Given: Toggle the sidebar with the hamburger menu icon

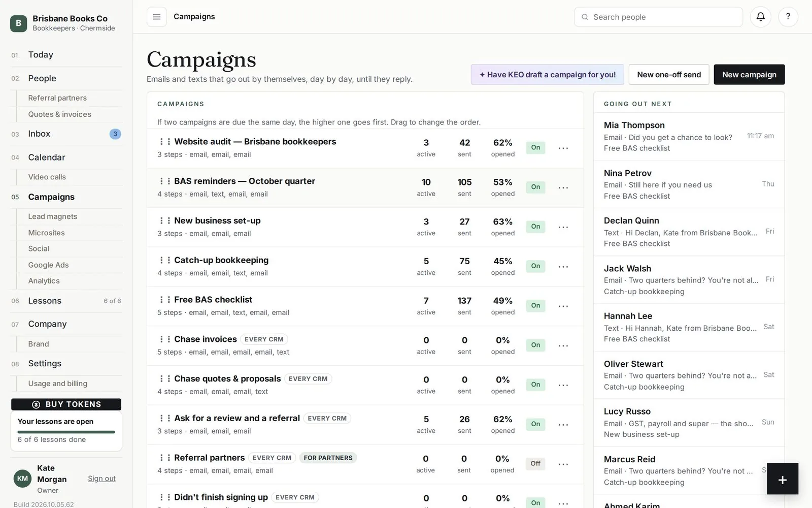Looking at the screenshot, I should coord(156,17).
